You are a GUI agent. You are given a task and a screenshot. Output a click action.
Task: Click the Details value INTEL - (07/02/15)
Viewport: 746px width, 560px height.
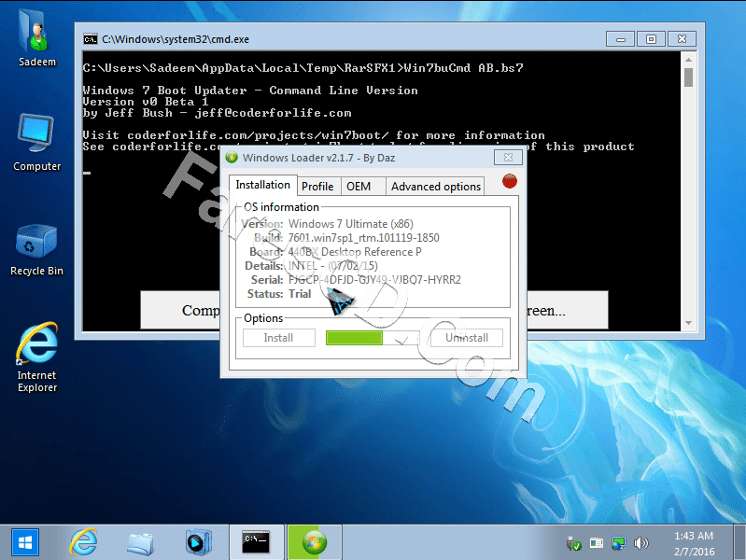333,266
